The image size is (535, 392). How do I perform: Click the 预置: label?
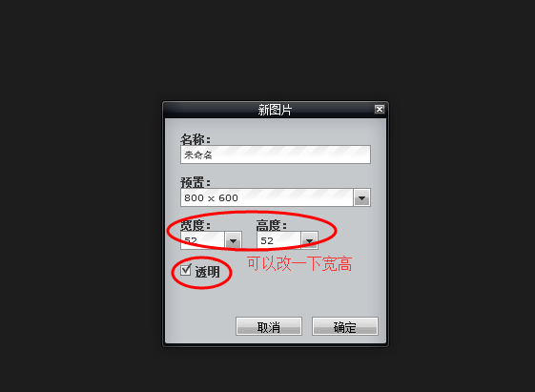click(195, 182)
